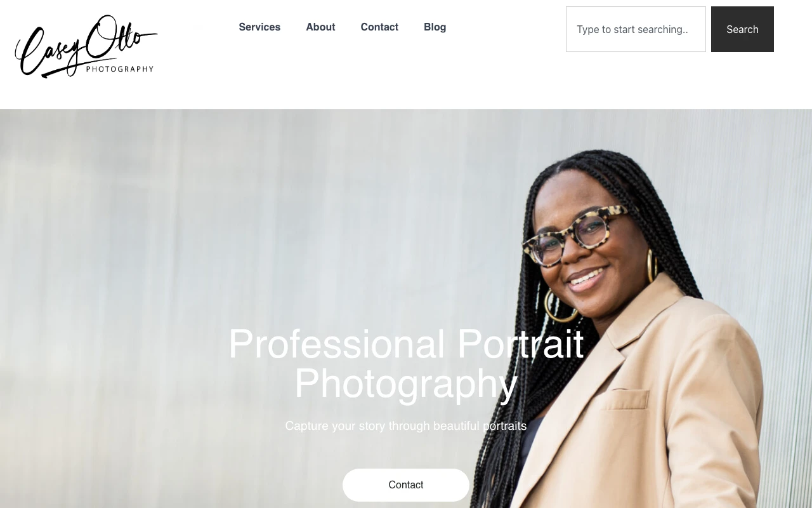Click the word 'Photography' in the hero headline
Screen dimensions: 812x508
[x=406, y=384]
